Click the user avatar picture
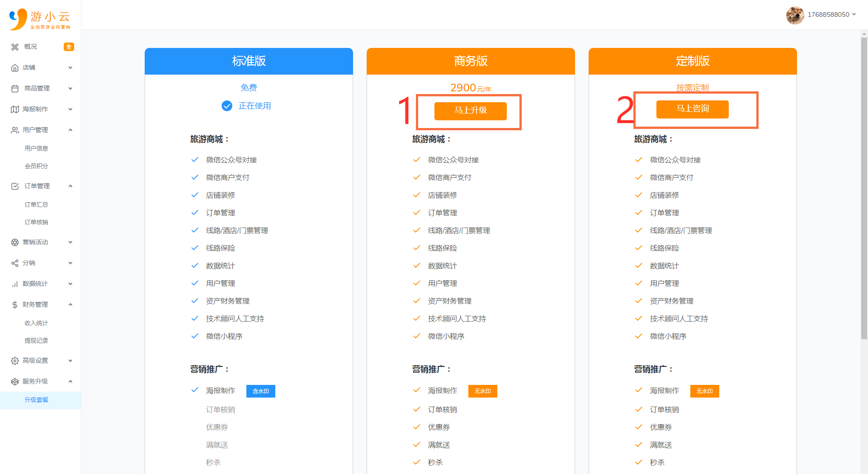Viewport: 868px width, 474px height. pyautogui.click(x=795, y=15)
